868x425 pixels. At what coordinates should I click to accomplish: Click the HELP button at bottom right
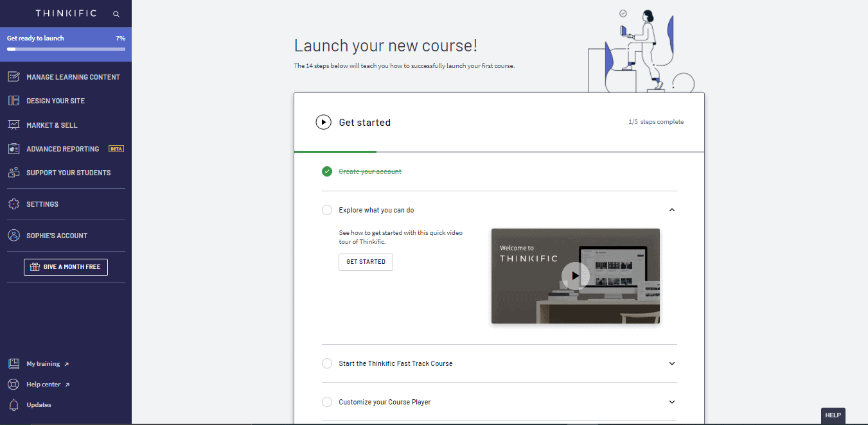[833, 415]
